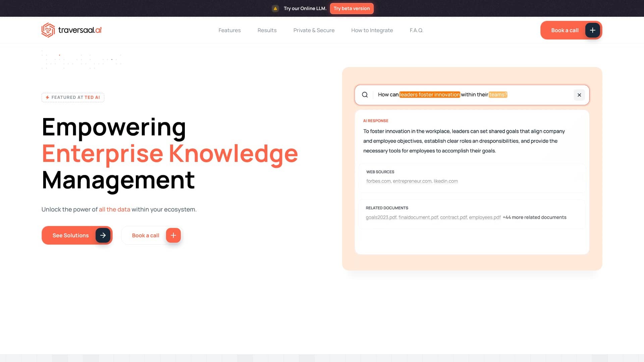Open the Features navigation item
Image resolution: width=644 pixels, height=362 pixels.
pos(229,30)
